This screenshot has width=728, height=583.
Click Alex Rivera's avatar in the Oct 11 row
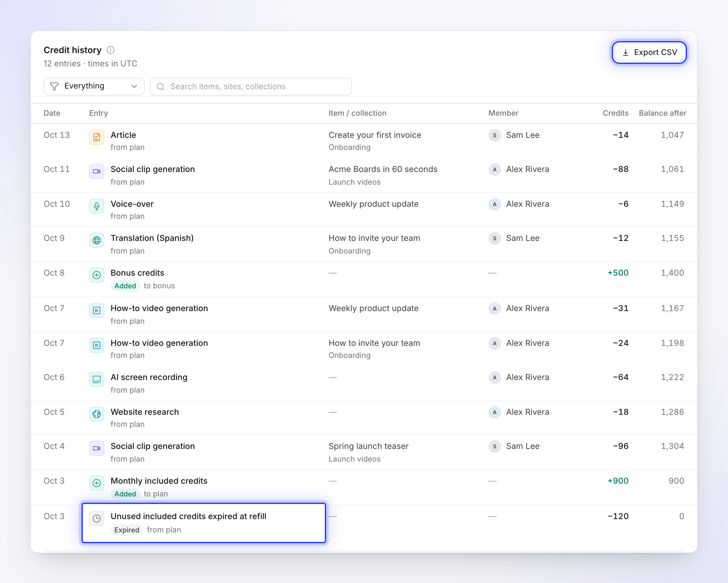point(494,169)
